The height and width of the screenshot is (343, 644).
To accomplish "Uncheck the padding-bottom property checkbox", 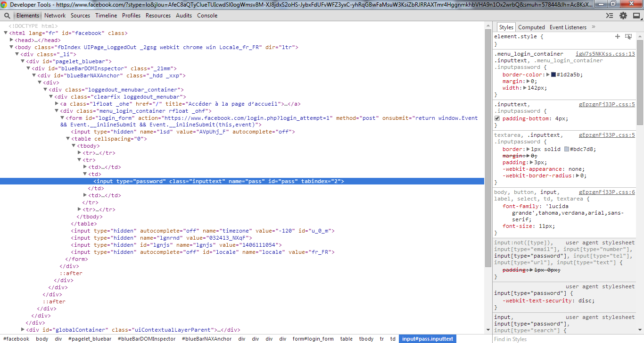I will tap(497, 118).
